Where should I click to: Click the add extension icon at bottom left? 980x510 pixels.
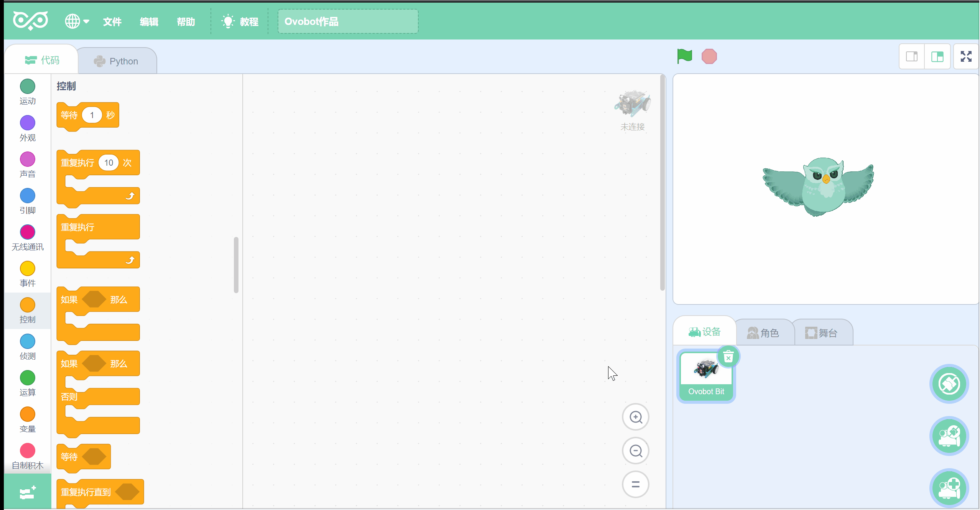[x=28, y=492]
